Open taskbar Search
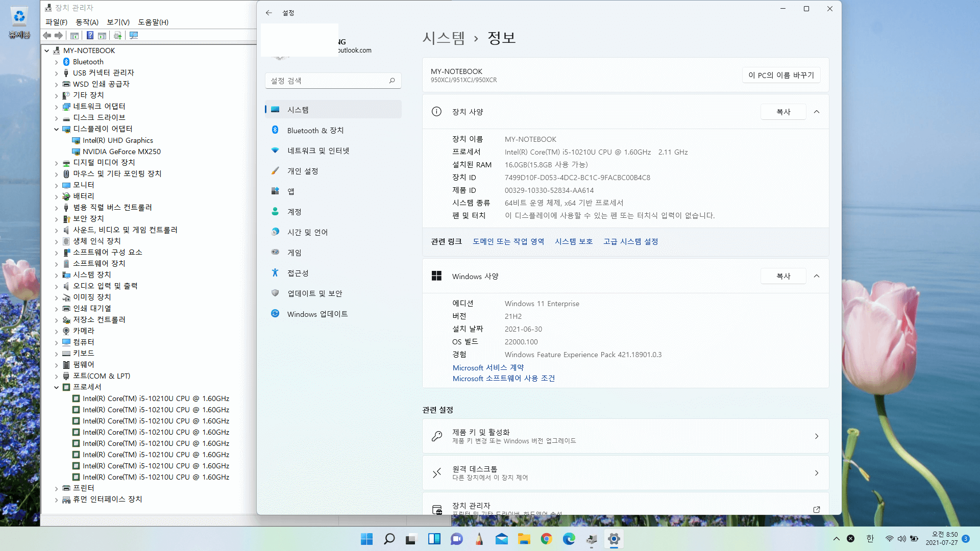 (389, 539)
